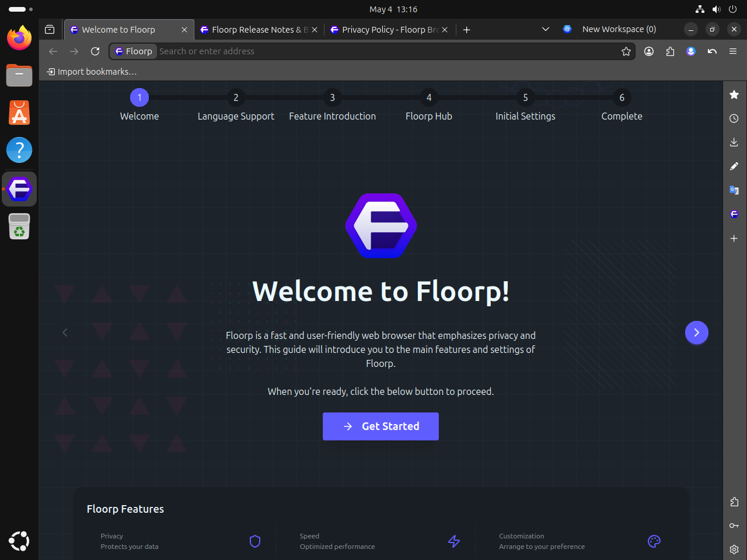The height and width of the screenshot is (560, 747).
Task: Open the Floorp web panel in sidebar
Action: tap(734, 214)
